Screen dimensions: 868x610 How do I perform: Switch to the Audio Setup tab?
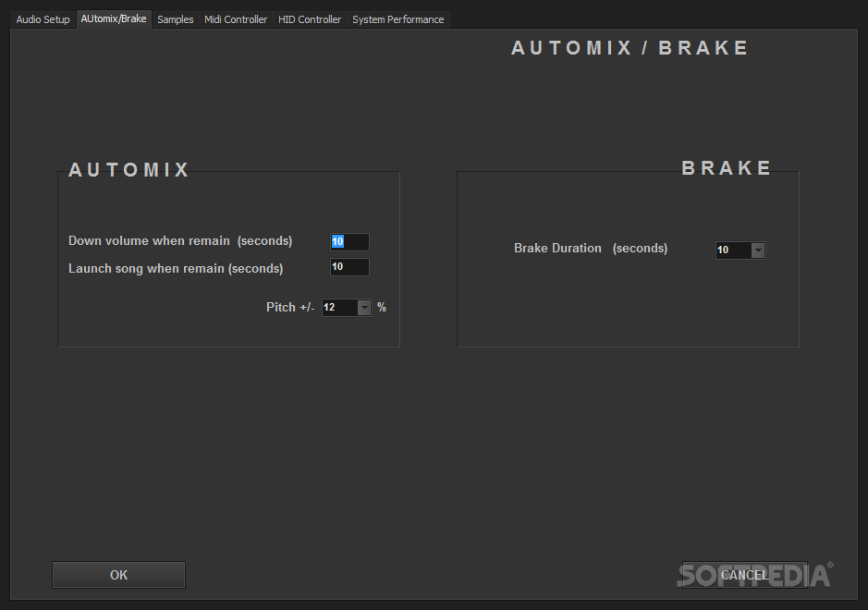[43, 19]
